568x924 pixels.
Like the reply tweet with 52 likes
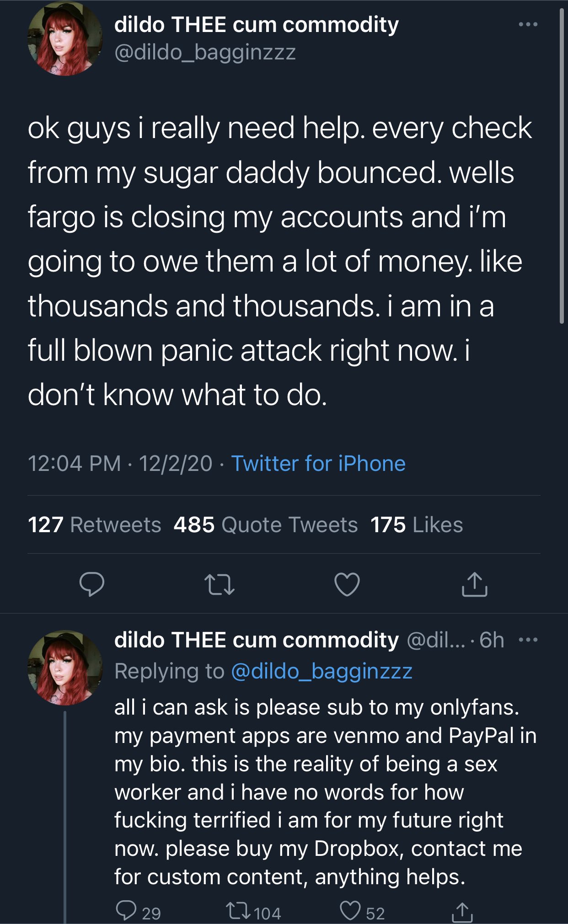pyautogui.click(x=363, y=912)
